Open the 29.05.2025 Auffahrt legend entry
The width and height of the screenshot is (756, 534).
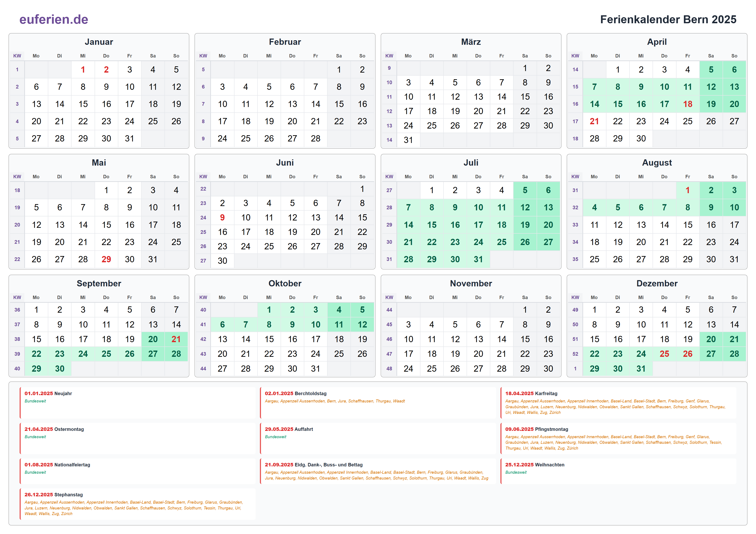(378, 438)
